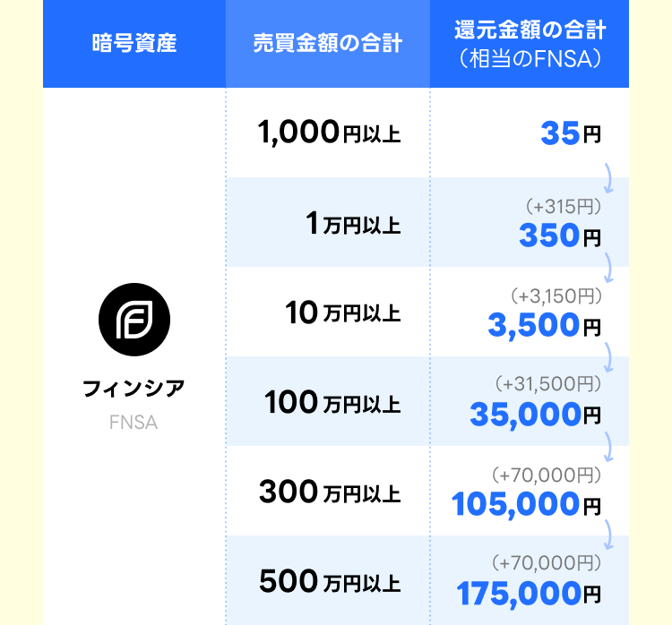Click the gray FNSA ticker label

[x=134, y=423]
